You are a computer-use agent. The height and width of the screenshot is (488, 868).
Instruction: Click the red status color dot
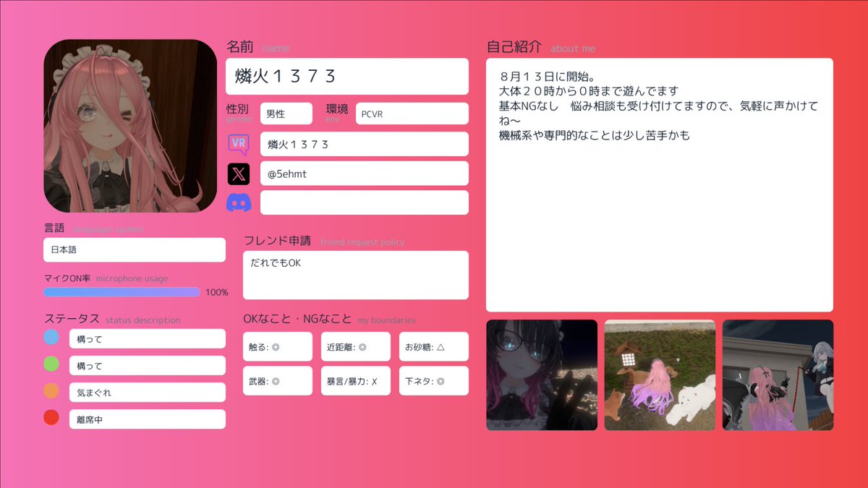tap(51, 417)
